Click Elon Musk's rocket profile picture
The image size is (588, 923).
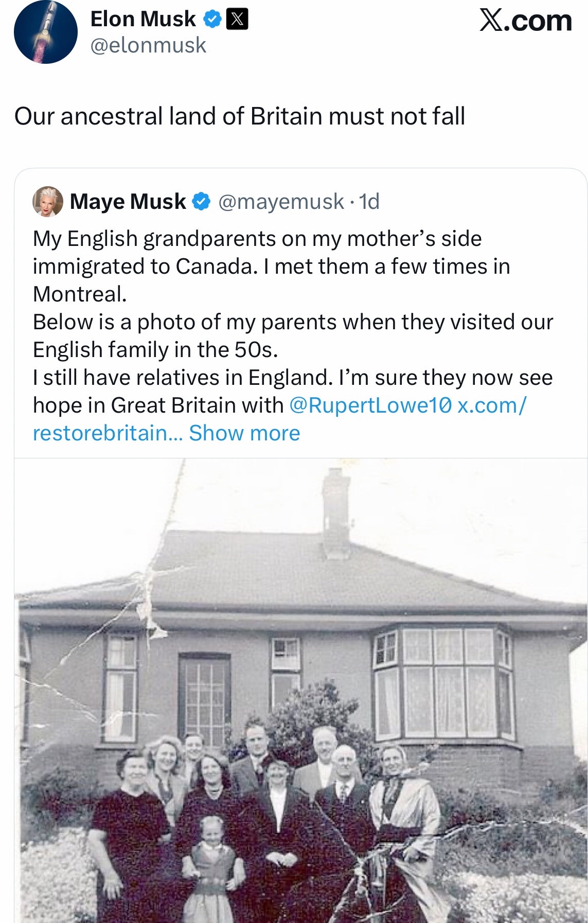45,32
